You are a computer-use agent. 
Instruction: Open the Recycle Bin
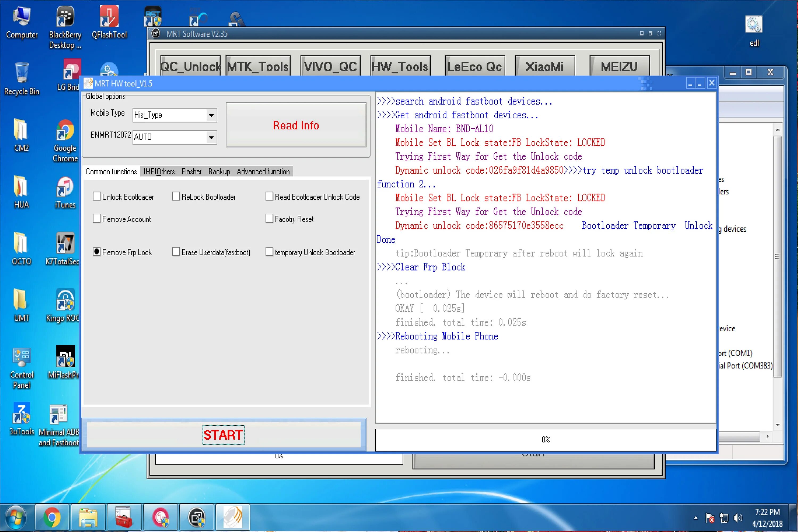click(x=21, y=79)
